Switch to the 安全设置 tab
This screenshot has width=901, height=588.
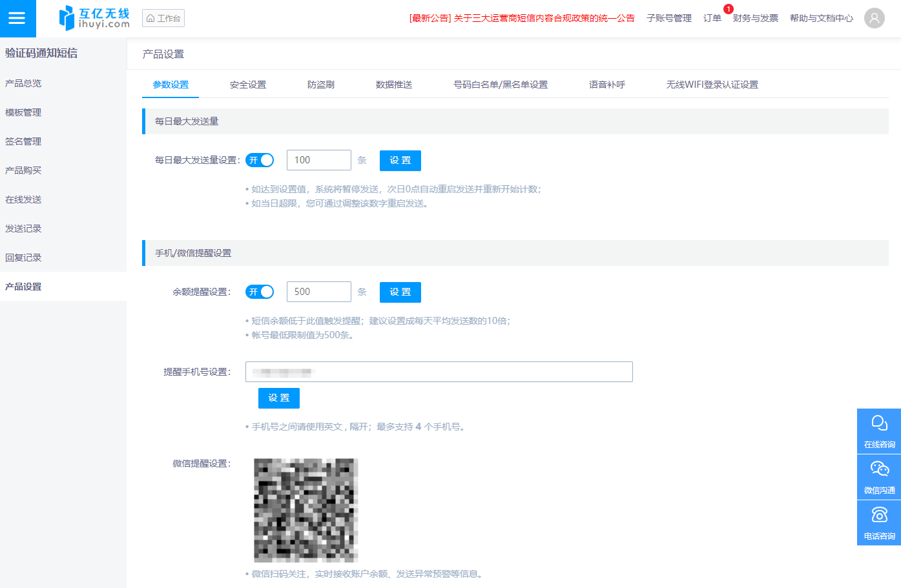click(x=247, y=84)
